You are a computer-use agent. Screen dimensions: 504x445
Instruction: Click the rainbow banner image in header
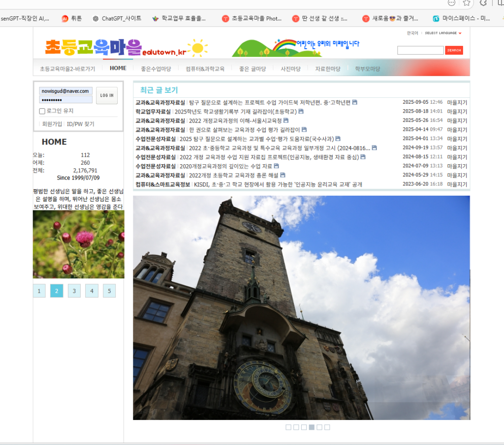295,47
